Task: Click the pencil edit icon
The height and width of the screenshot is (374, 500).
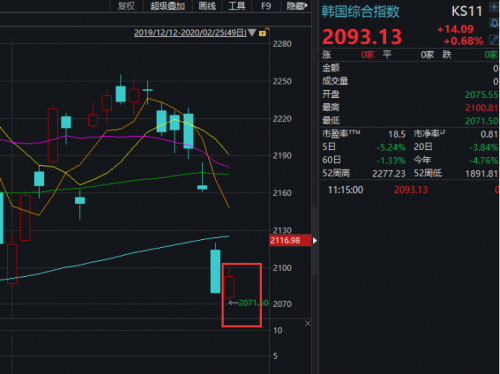Action: point(494,40)
